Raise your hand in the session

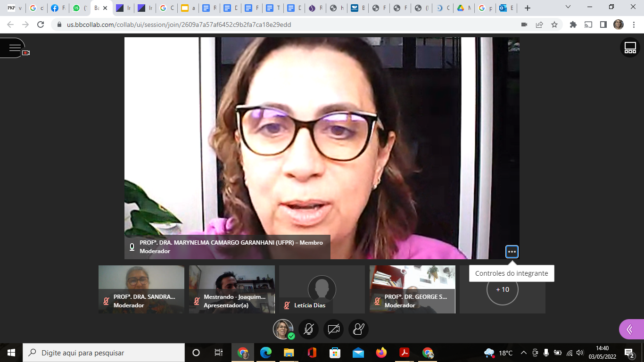[358, 329]
